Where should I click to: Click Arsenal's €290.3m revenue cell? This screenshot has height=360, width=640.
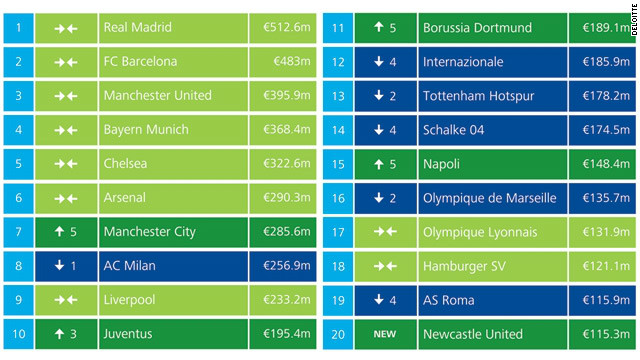click(283, 198)
